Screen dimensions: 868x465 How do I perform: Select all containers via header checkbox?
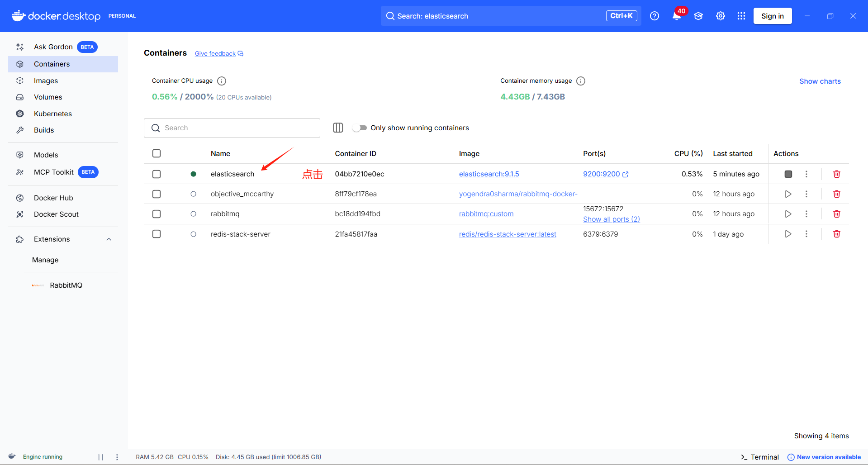[157, 153]
